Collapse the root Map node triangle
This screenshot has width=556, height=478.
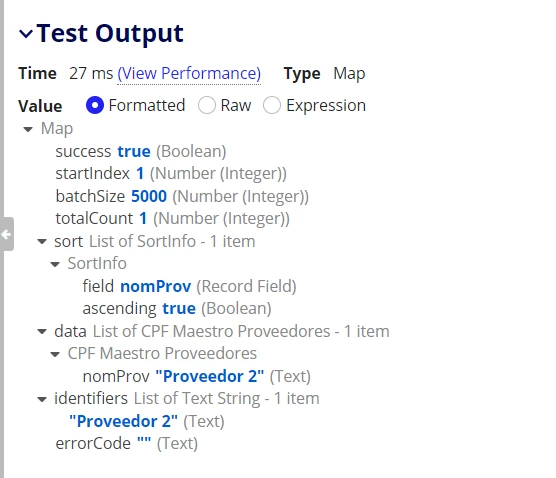click(x=28, y=129)
